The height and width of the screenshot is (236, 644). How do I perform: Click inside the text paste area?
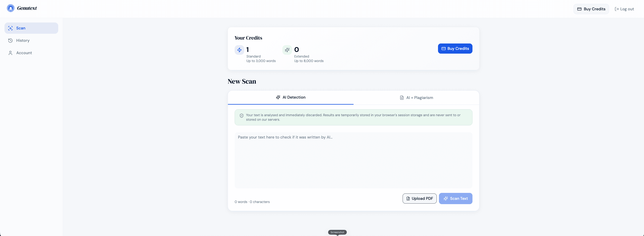coord(353,160)
